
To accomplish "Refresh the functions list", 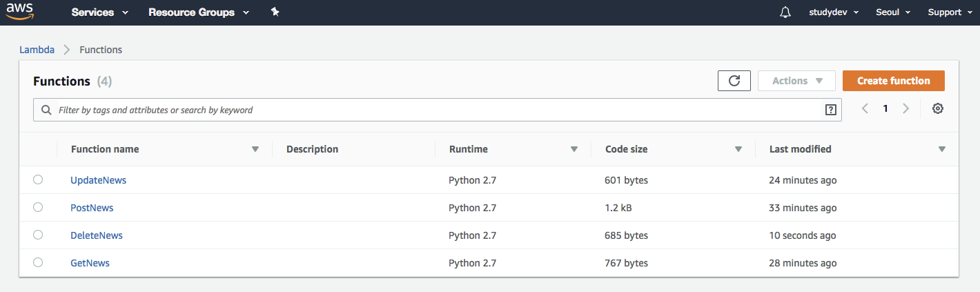I will pyautogui.click(x=734, y=81).
